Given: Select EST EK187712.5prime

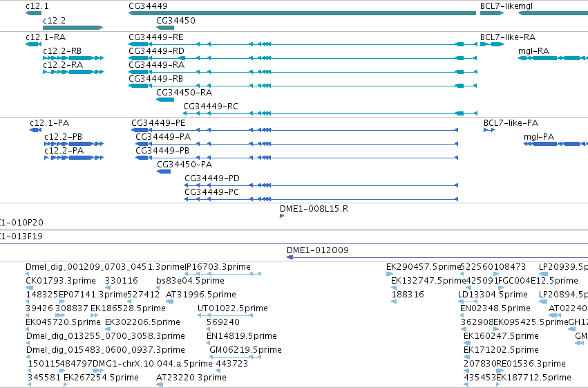Looking at the screenshot, I should 533,378.
